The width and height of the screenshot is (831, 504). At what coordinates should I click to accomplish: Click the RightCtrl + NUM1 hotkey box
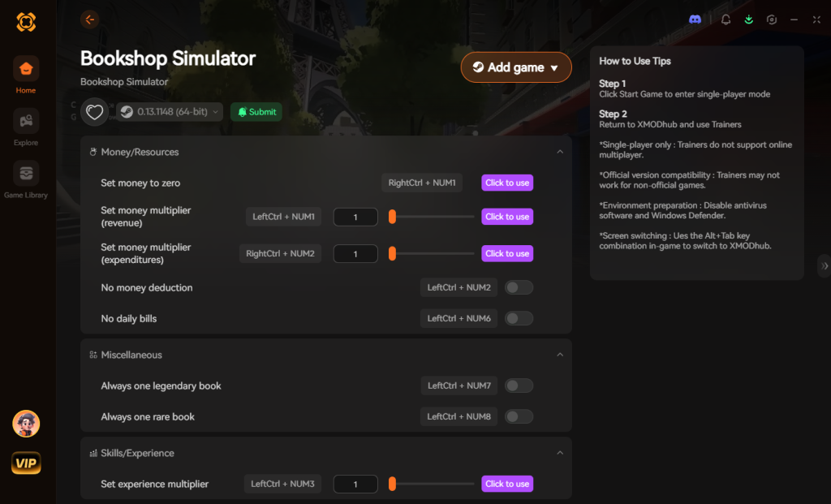coord(422,183)
